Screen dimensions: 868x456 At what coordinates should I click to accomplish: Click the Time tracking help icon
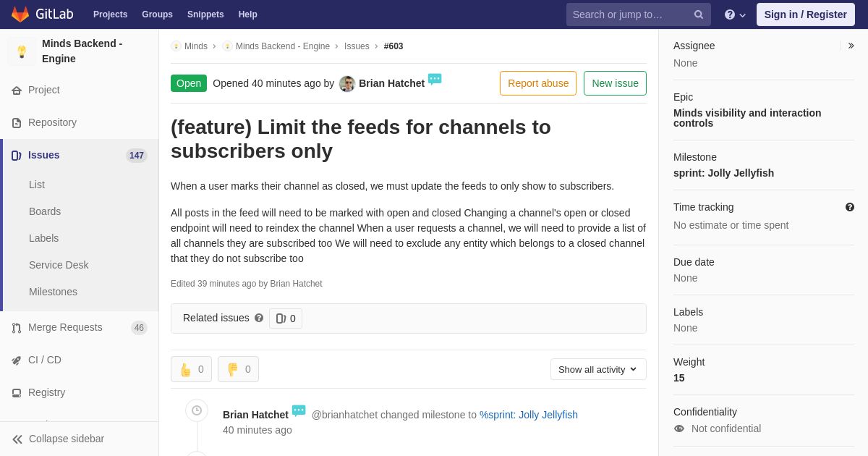click(850, 207)
